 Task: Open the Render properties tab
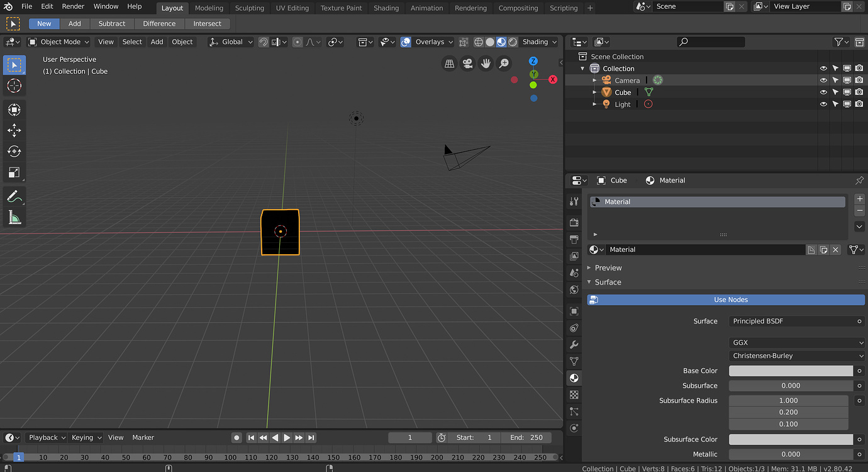click(574, 223)
